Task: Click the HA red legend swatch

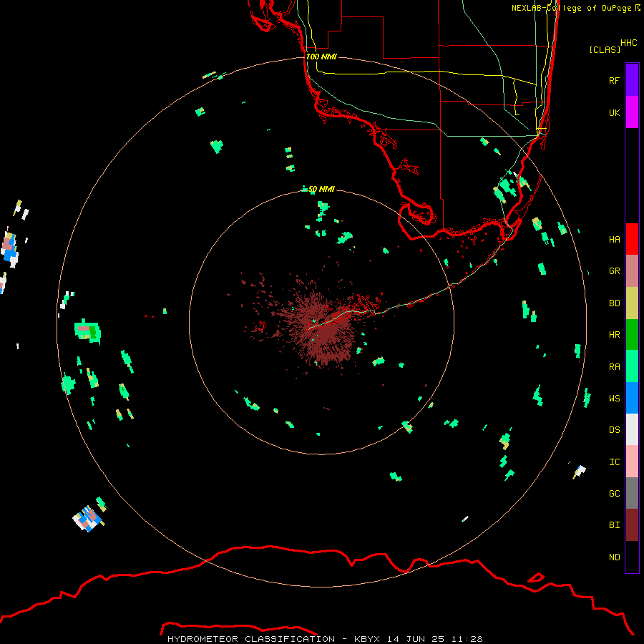Action: click(632, 239)
